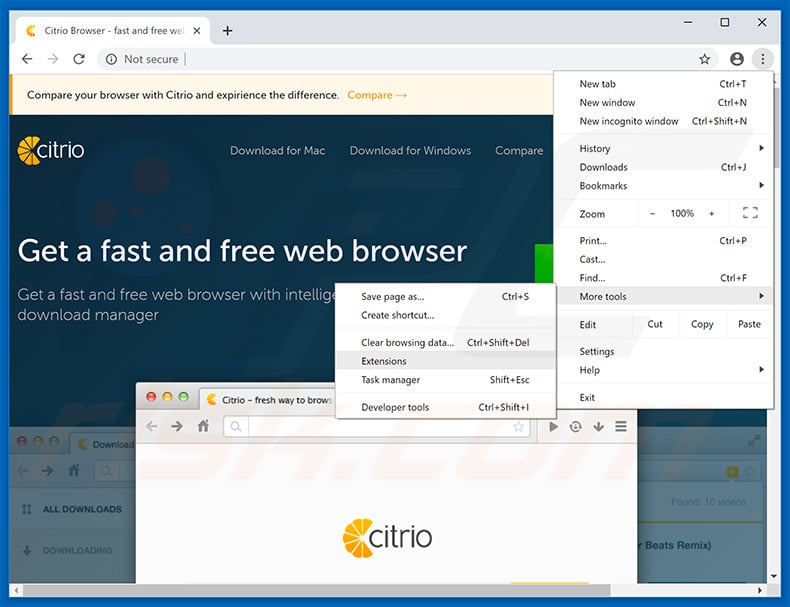Click the horizontal scrollbar thumb

[x=316, y=590]
